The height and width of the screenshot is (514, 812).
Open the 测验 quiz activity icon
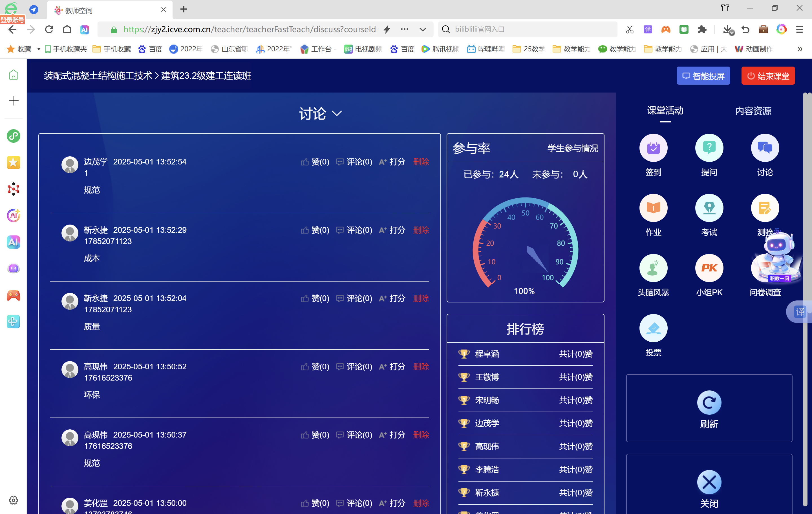click(765, 208)
